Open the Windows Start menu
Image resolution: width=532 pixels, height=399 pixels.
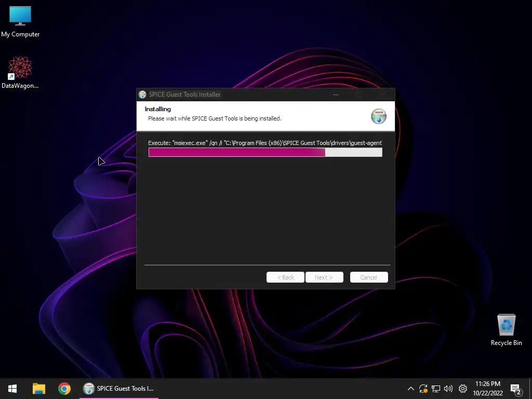tap(12, 389)
